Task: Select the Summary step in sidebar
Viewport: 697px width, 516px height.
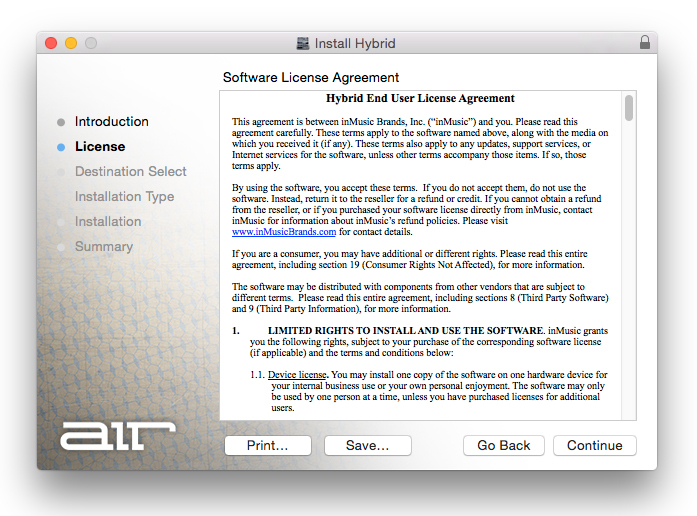Action: point(104,246)
